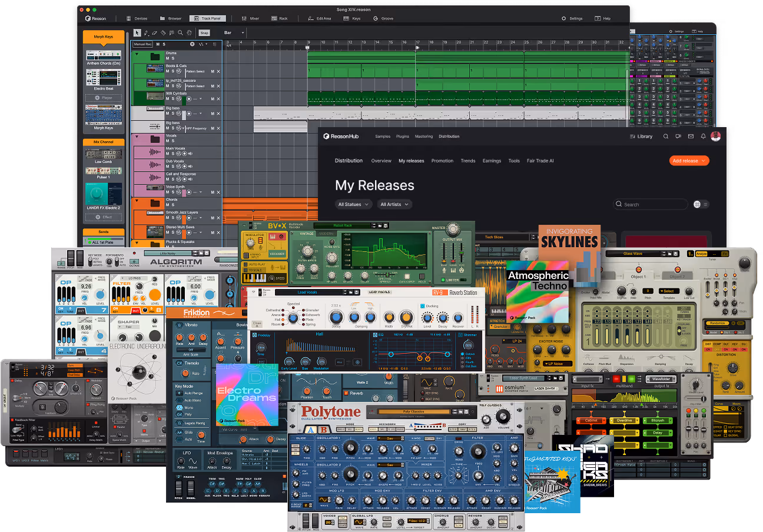The image size is (763, 532).
Task: Open the search icon in ReasonHub header
Action: pos(666,137)
